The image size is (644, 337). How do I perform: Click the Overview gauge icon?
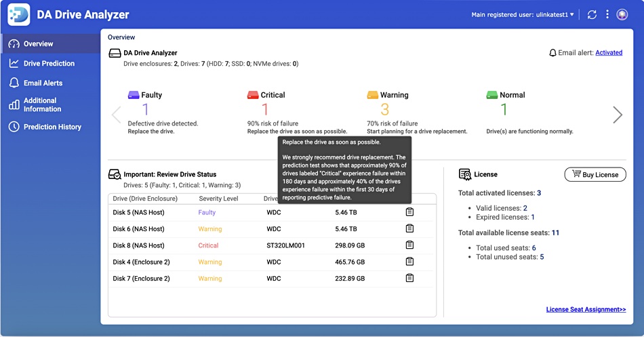point(14,44)
